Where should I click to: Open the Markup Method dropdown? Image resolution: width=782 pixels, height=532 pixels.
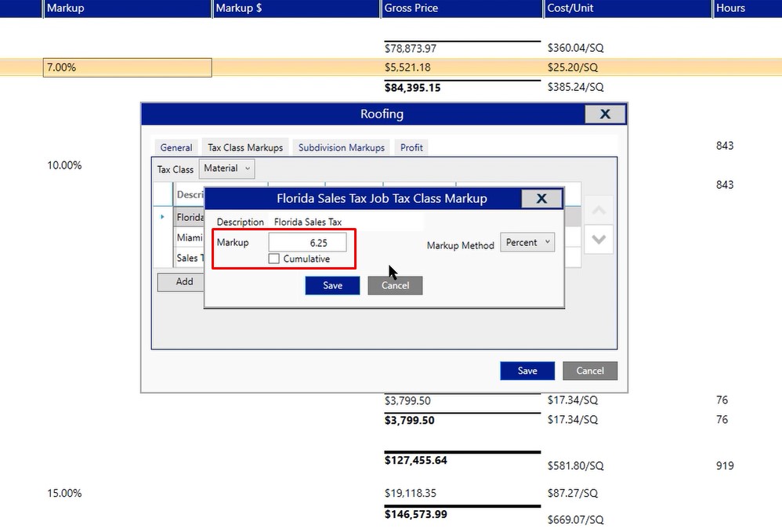(x=527, y=243)
